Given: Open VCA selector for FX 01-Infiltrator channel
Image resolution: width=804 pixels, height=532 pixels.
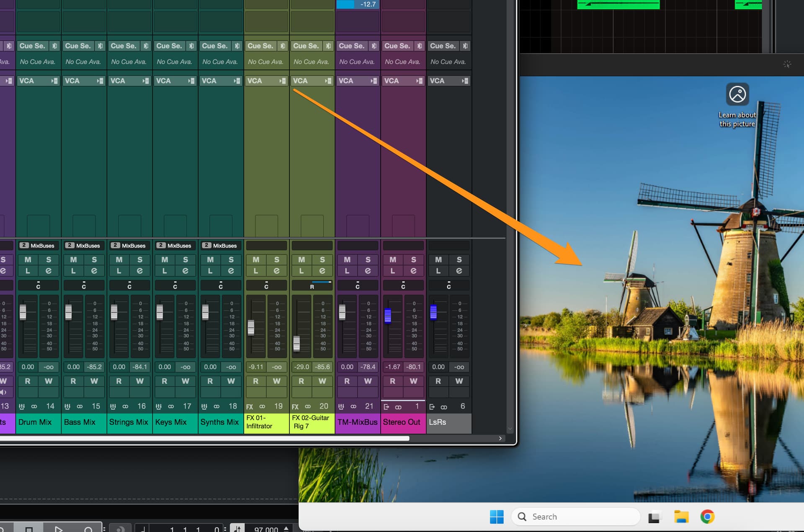Looking at the screenshot, I should point(266,81).
